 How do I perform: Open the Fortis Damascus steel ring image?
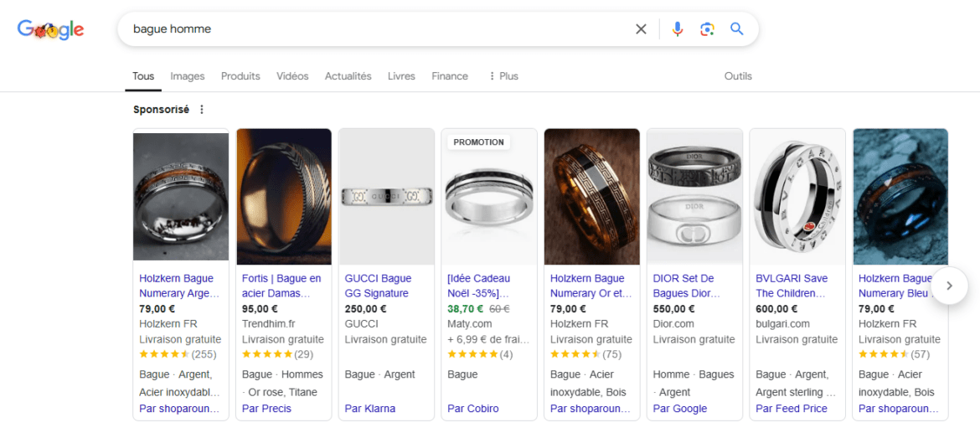click(x=284, y=197)
